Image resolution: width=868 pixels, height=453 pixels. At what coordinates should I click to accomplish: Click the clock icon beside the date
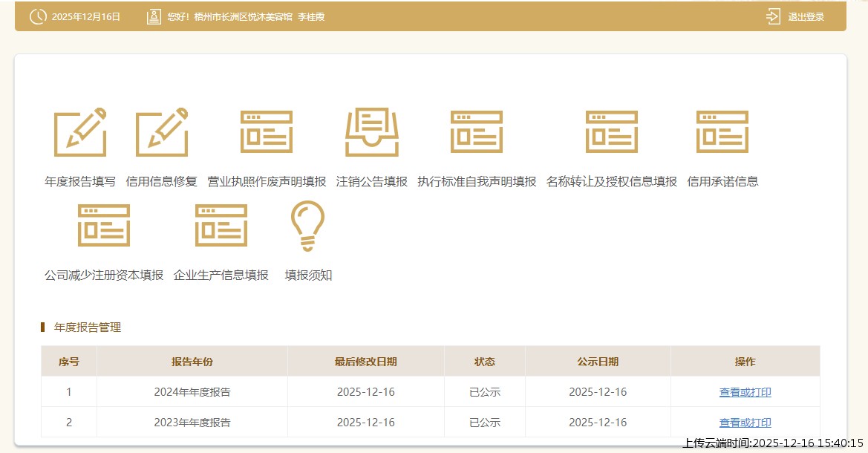pyautogui.click(x=38, y=16)
